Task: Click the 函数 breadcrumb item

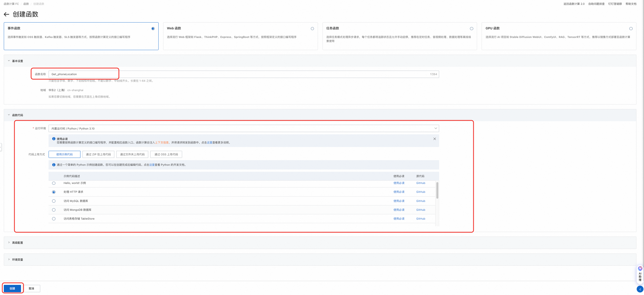Action: coord(26,4)
